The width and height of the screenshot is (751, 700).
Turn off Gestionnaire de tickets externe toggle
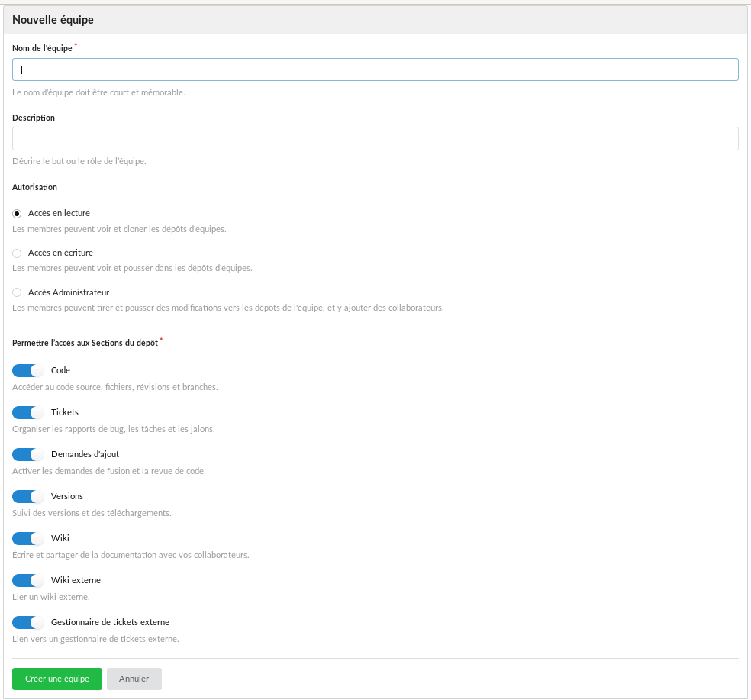(x=28, y=623)
